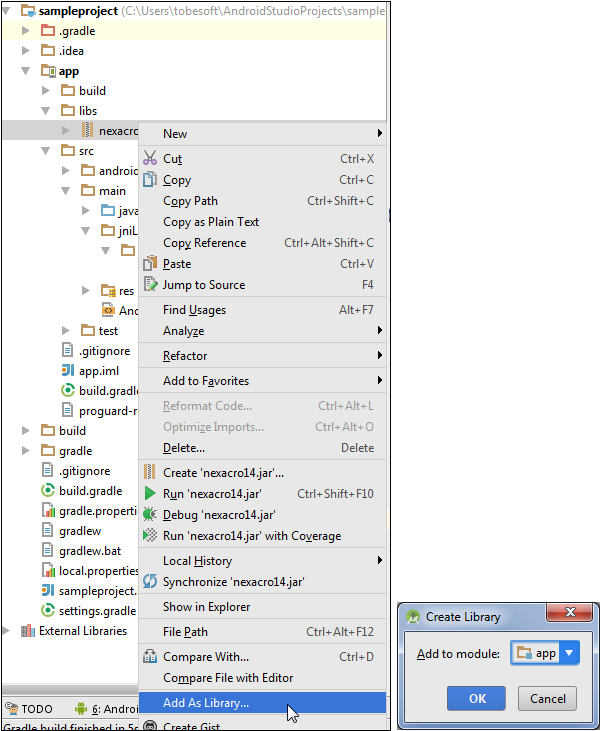This screenshot has width=601, height=731.
Task: Open the New submenu
Action: [262, 133]
